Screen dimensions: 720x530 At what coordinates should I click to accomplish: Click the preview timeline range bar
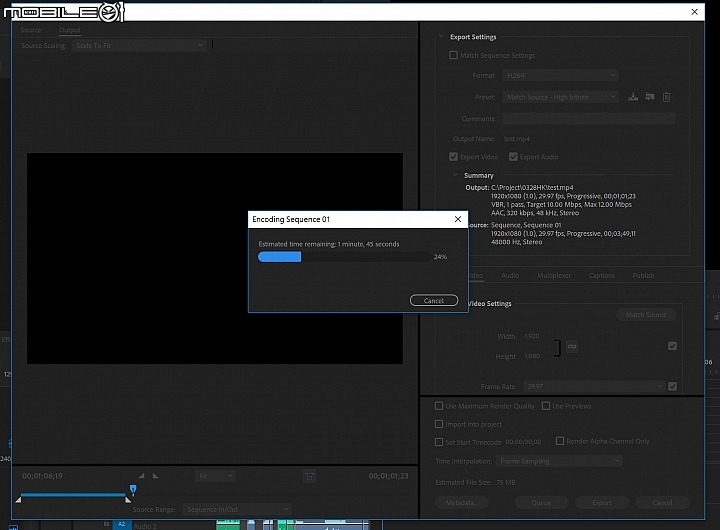73,495
